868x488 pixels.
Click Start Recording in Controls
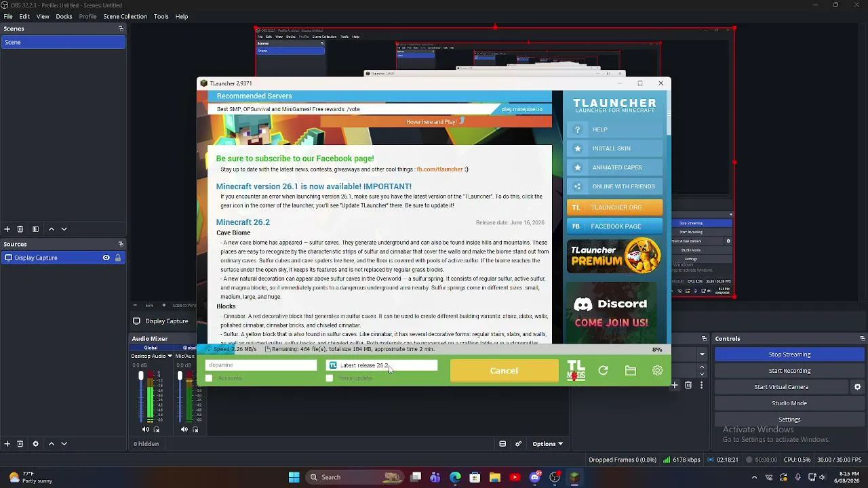(789, 371)
